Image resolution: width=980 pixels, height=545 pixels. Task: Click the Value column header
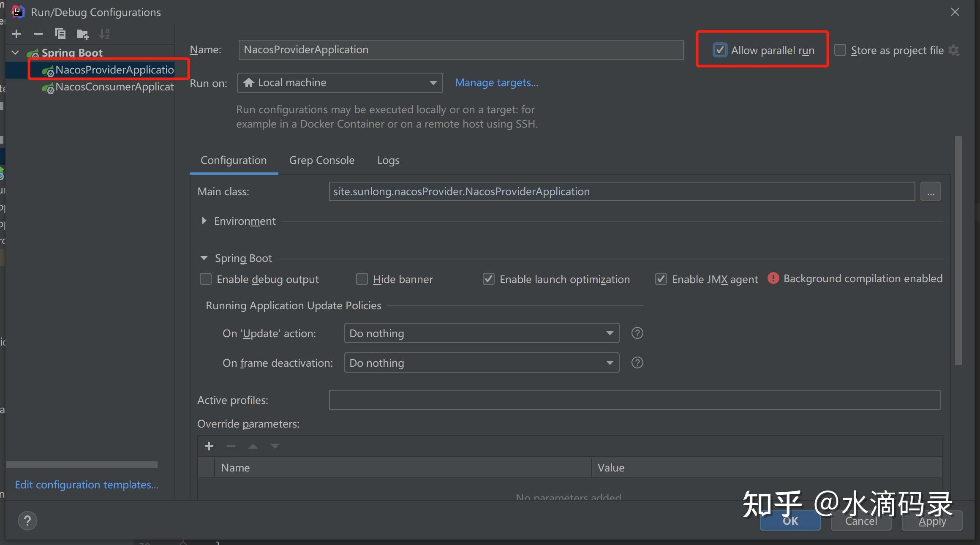(x=767, y=468)
